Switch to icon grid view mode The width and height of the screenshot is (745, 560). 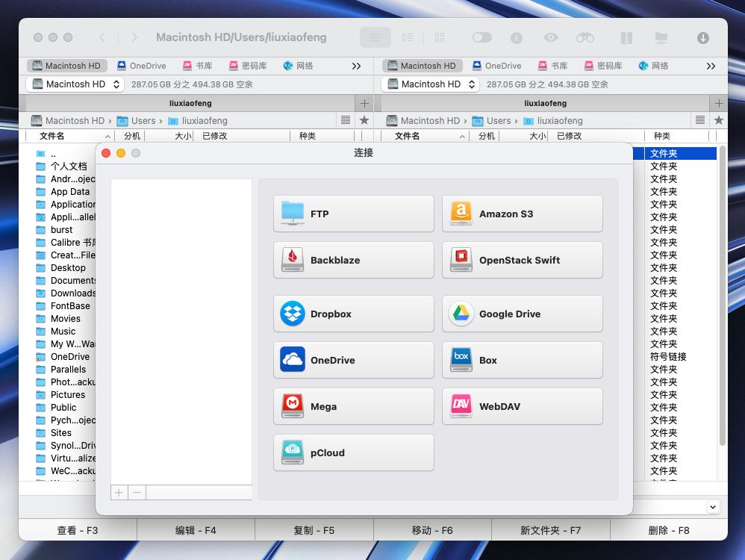click(440, 37)
